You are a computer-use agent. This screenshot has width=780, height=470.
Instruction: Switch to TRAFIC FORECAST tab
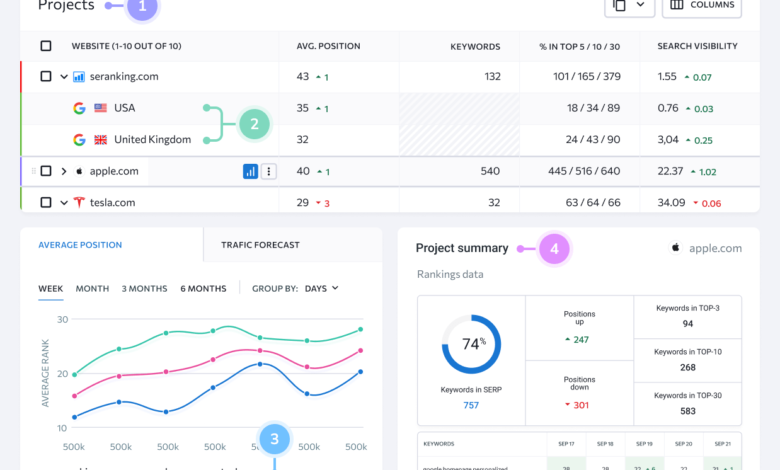(x=260, y=245)
